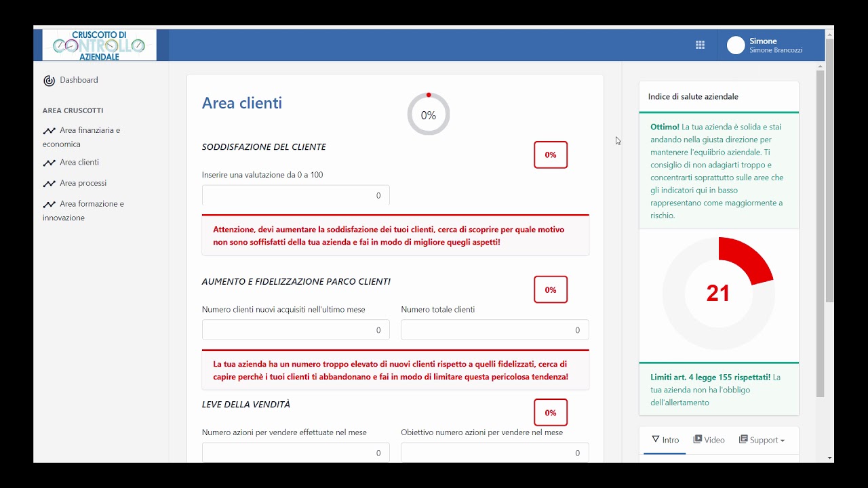Switch to the Intro tab
The width and height of the screenshot is (868, 488).
tap(665, 440)
